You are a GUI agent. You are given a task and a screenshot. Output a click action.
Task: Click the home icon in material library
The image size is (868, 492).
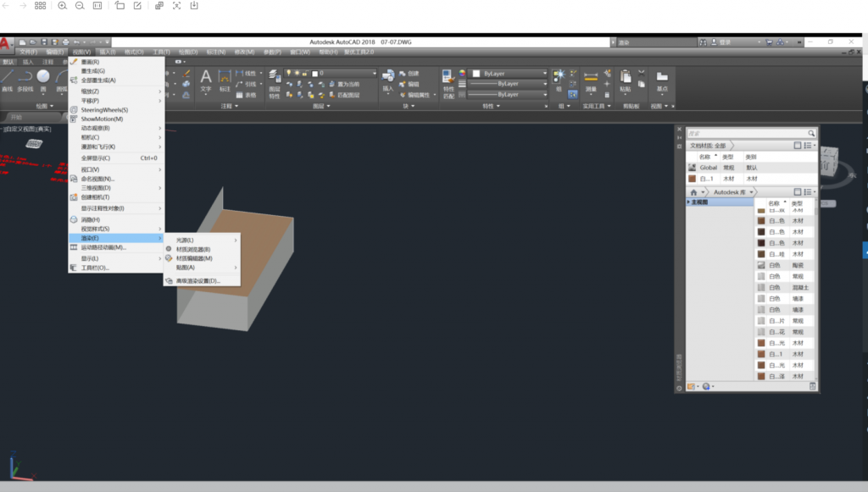pyautogui.click(x=693, y=192)
